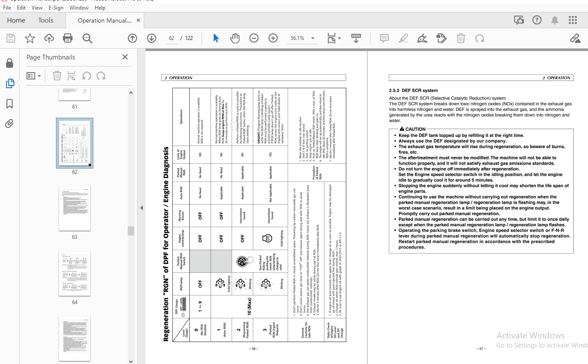Collapse the navigation pane arrow
This screenshot has width=588, height=364.
[142, 208]
